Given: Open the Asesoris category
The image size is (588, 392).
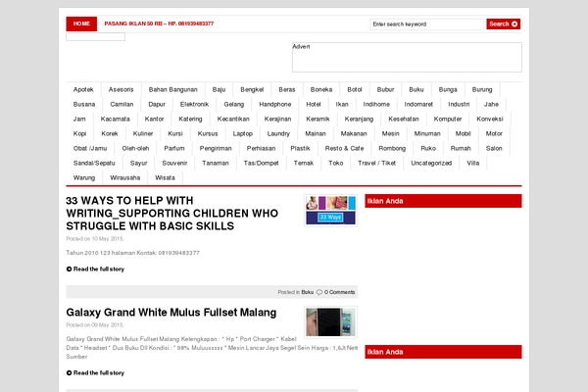Looking at the screenshot, I should [122, 89].
